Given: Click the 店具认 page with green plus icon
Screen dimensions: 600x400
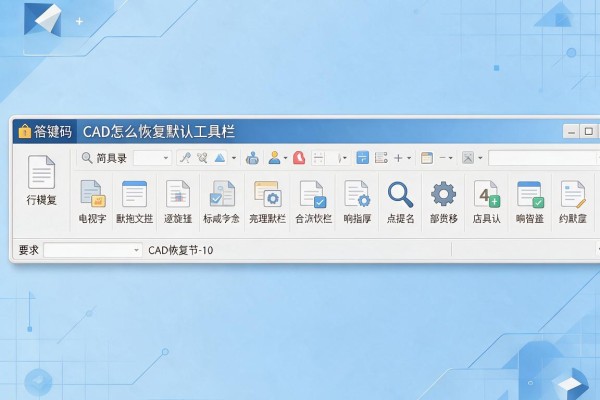Looking at the screenshot, I should click(487, 194).
